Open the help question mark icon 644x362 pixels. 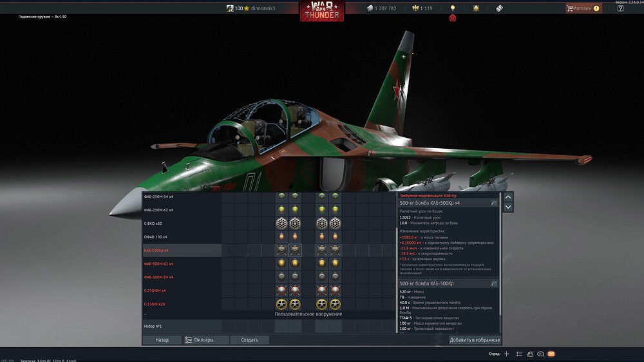coord(620,8)
